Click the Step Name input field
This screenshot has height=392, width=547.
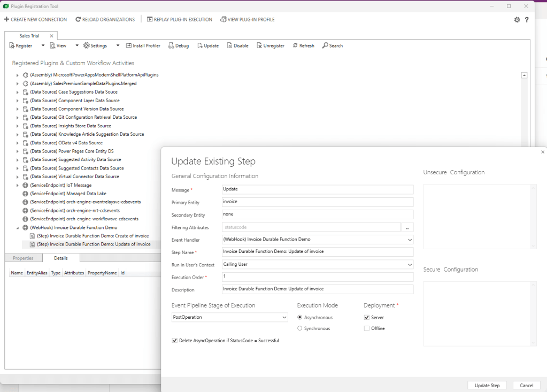pos(318,252)
